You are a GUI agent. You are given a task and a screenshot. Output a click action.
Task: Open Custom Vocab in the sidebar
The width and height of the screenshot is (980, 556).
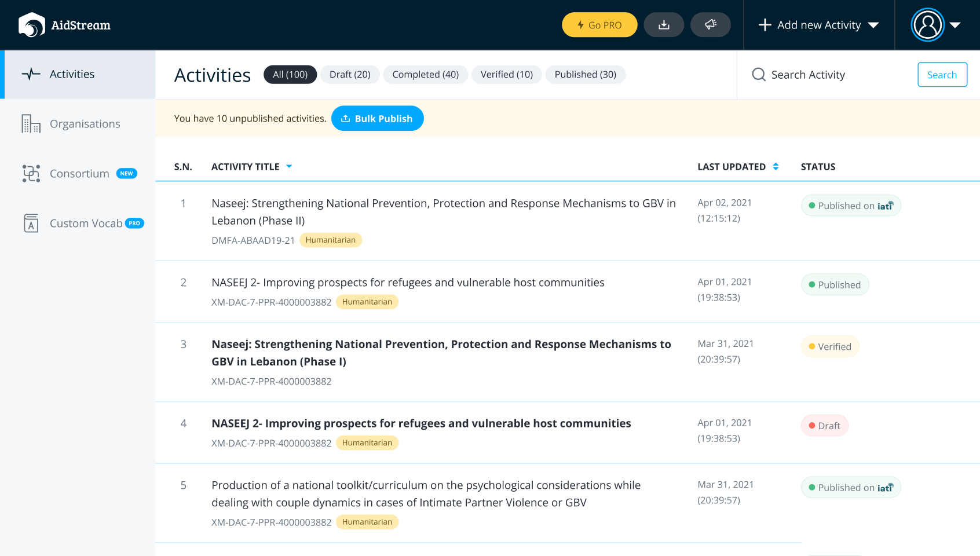(78, 224)
